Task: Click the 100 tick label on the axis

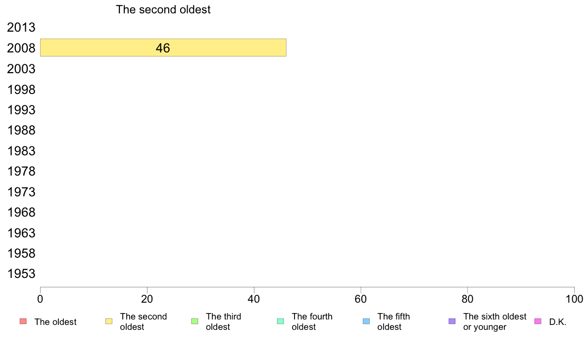Action: click(x=574, y=299)
